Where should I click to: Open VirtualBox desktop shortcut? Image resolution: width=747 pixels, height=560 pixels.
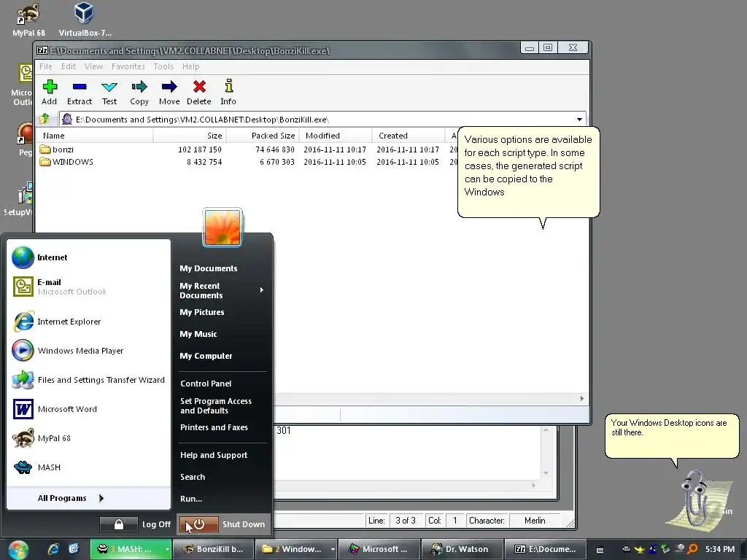click(x=85, y=19)
